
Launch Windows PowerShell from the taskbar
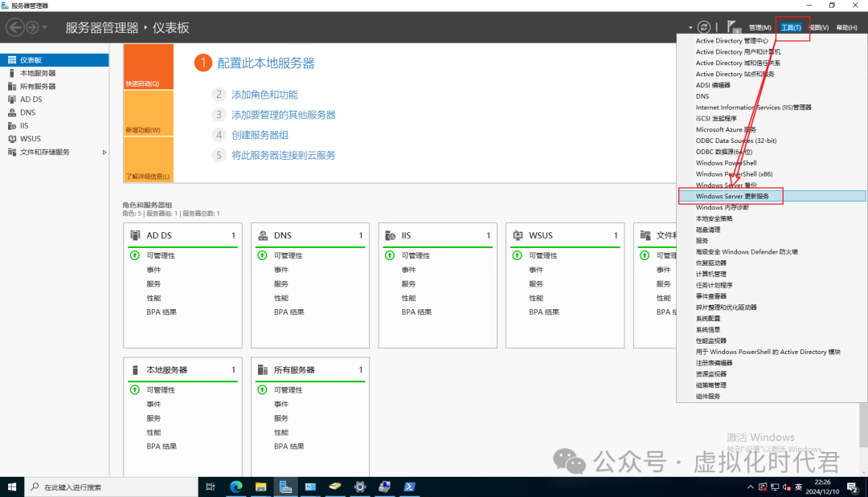coord(409,487)
